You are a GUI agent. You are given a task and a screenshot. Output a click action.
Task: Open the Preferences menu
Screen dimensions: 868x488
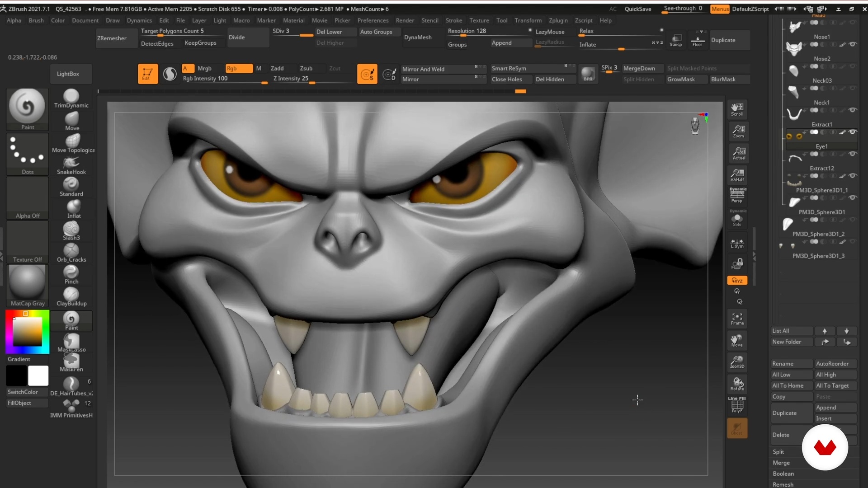click(373, 20)
